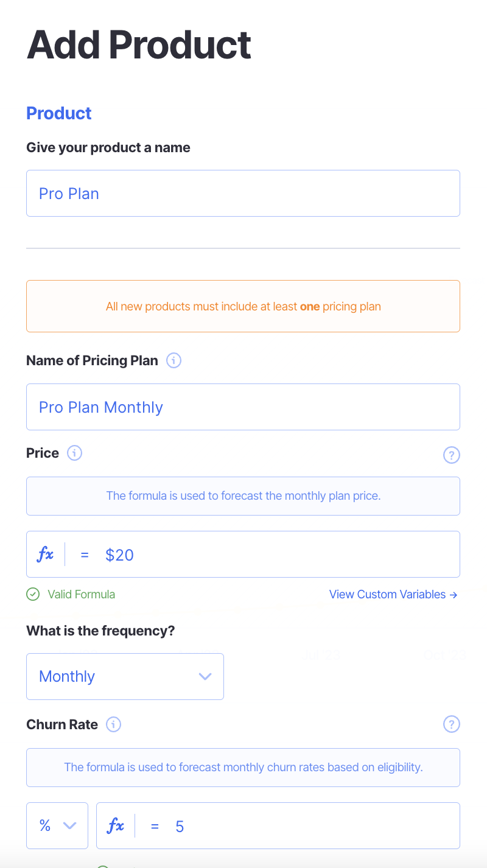
Task: Click the fx icon in the churn formula
Action: click(116, 826)
